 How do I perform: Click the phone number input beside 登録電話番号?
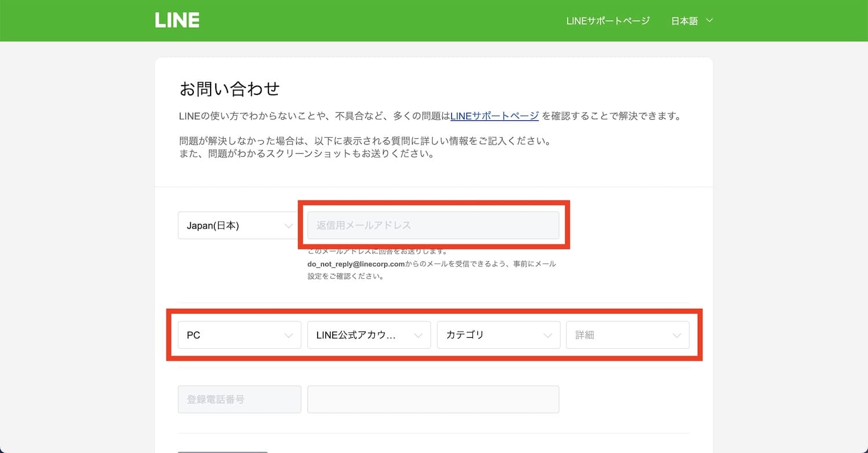point(433,399)
